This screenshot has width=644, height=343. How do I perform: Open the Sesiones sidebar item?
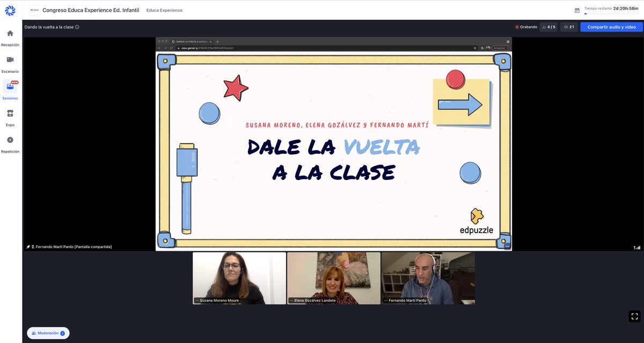click(10, 91)
